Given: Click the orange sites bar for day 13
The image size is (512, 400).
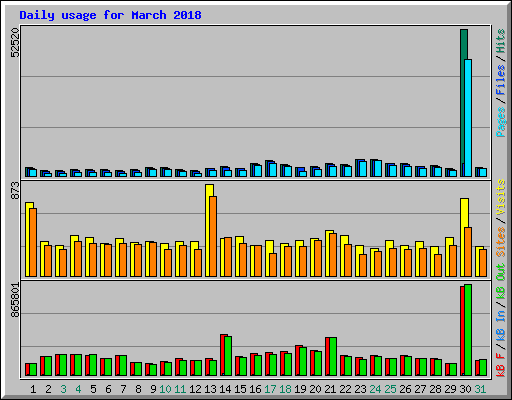Looking at the screenshot, I should 213,236.
